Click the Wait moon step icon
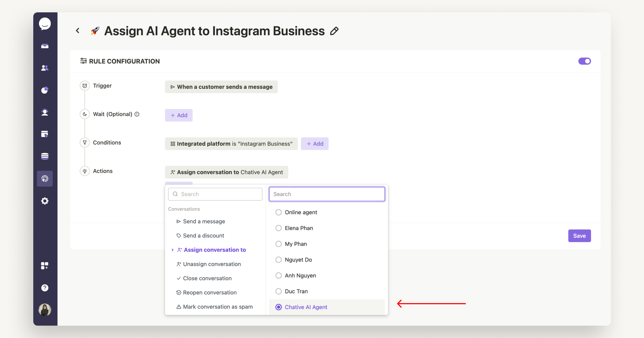Screen dimensions: 644x338 (x=85, y=114)
